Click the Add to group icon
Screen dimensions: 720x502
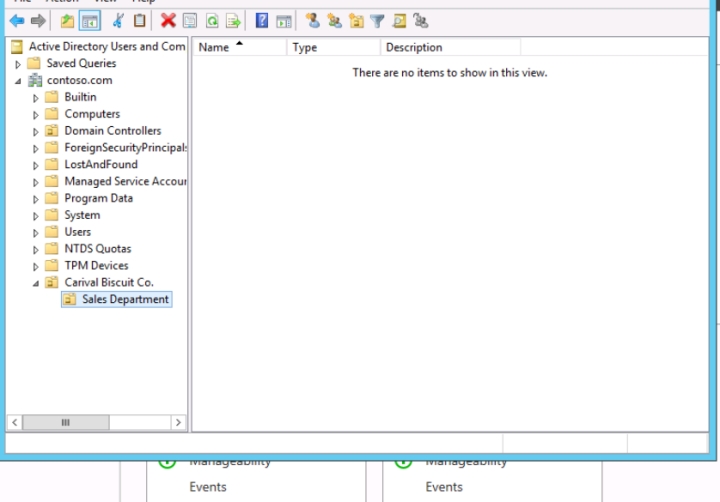pyautogui.click(x=421, y=21)
